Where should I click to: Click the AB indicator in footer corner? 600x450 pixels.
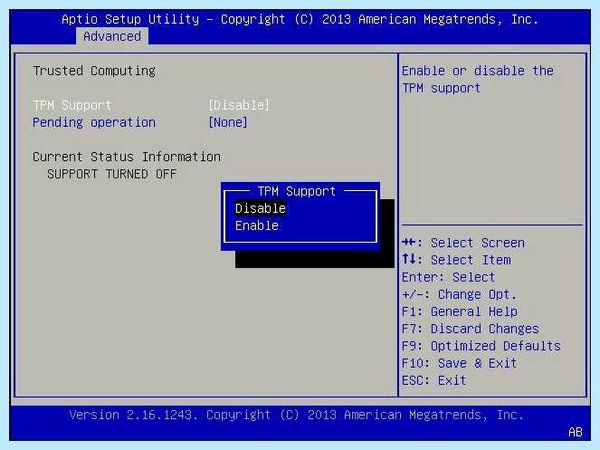pos(575,432)
